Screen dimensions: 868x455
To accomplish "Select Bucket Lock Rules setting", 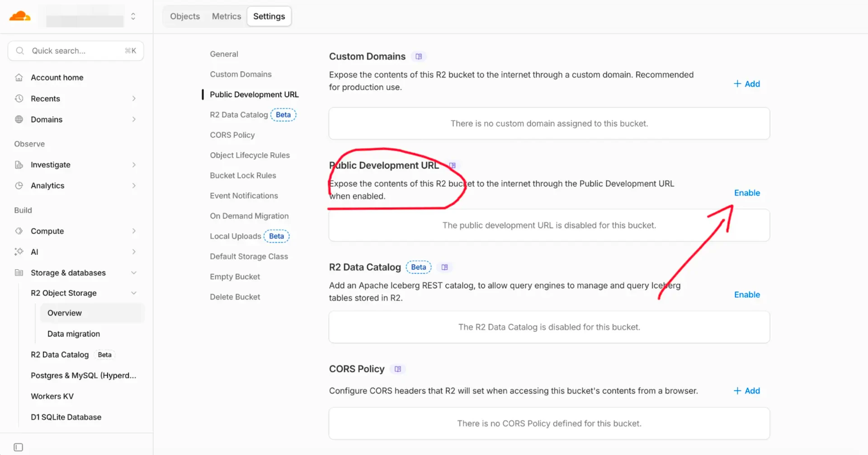I will [x=243, y=175].
